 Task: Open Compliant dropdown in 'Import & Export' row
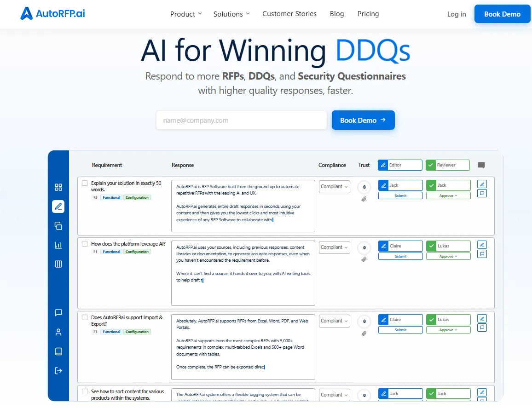tap(334, 321)
